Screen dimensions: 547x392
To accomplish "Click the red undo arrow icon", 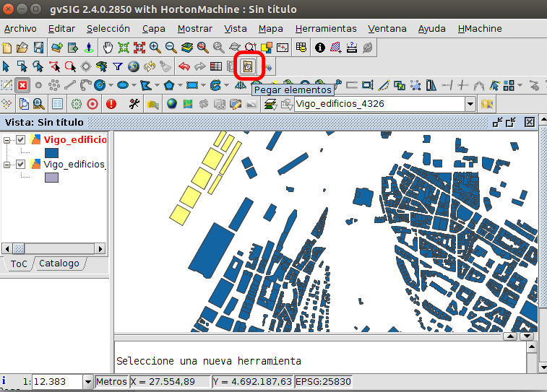I will 184,66.
